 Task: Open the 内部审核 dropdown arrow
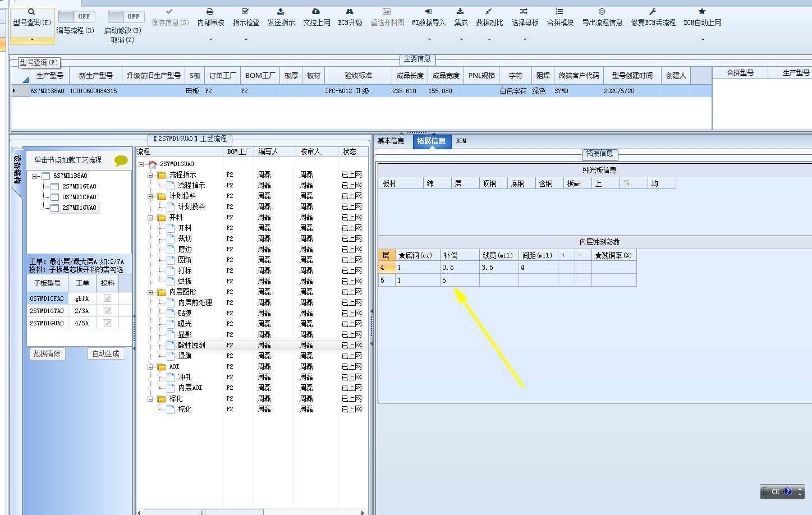point(210,39)
